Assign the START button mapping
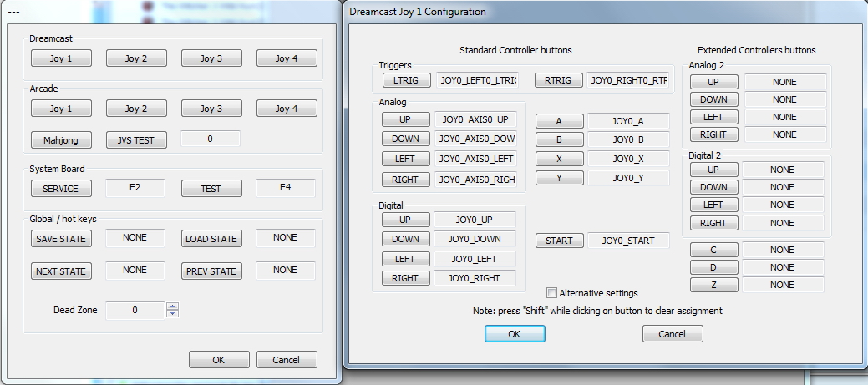This screenshot has width=868, height=385. (x=559, y=241)
